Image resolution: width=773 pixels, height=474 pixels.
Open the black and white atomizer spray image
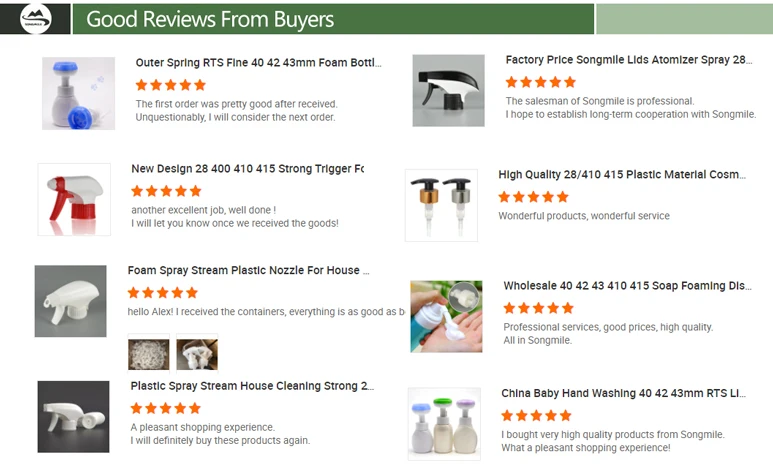449,90
